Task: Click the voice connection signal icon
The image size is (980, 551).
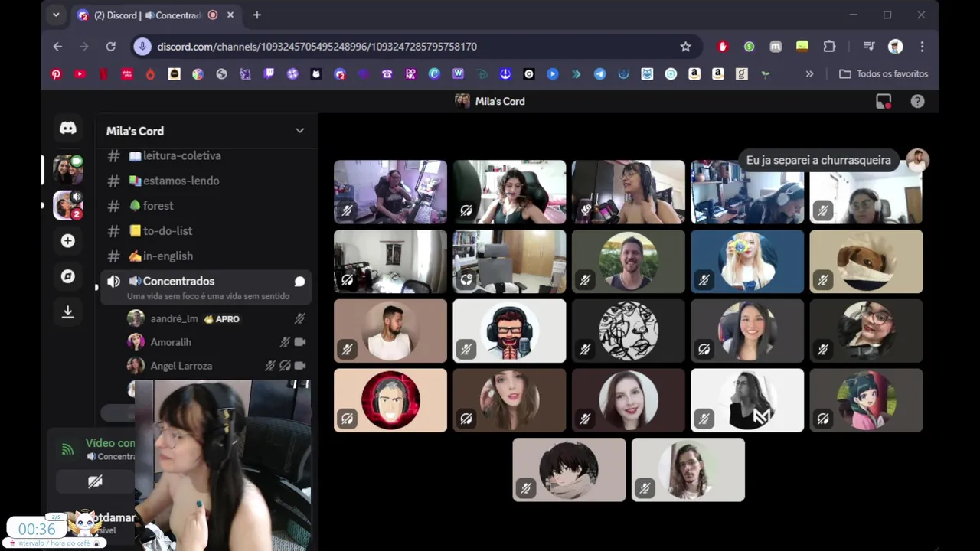Action: (x=67, y=450)
